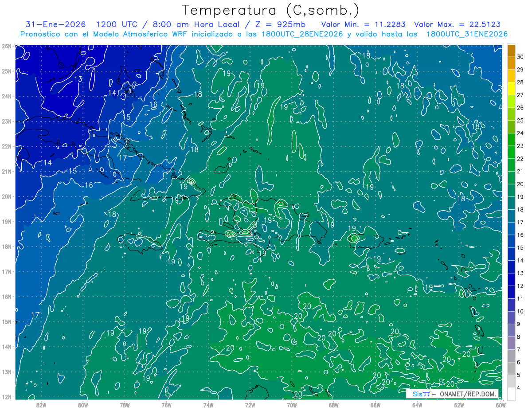Click the "78W" longitude axis label
Screen dimensions: 532x411
tap(125, 404)
